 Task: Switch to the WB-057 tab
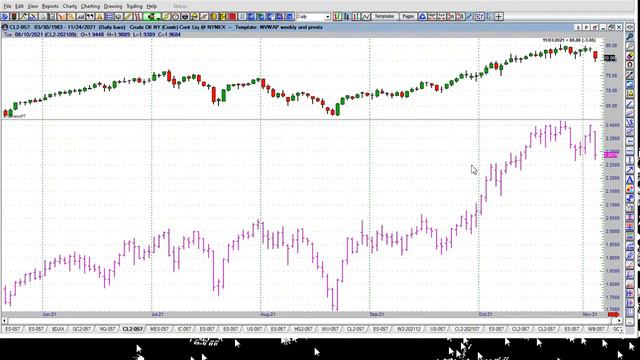(x=596, y=329)
